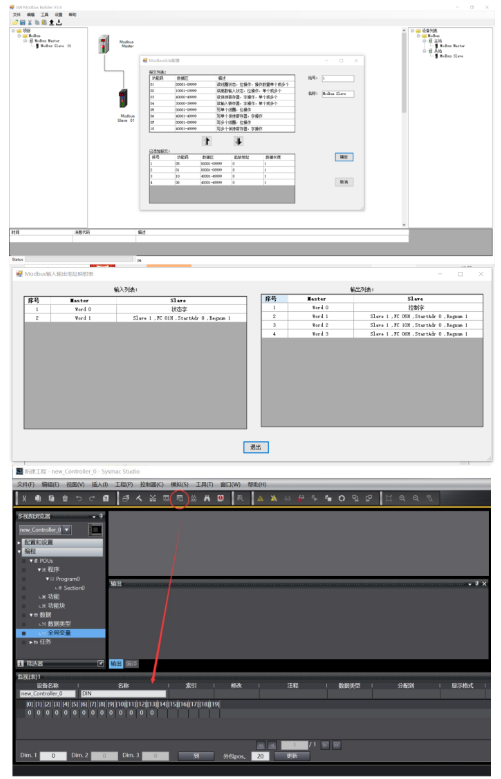This screenshot has width=501, height=779.
Task: Click the cut scissors icon in Sysmac toolbar
Action: (24, 498)
